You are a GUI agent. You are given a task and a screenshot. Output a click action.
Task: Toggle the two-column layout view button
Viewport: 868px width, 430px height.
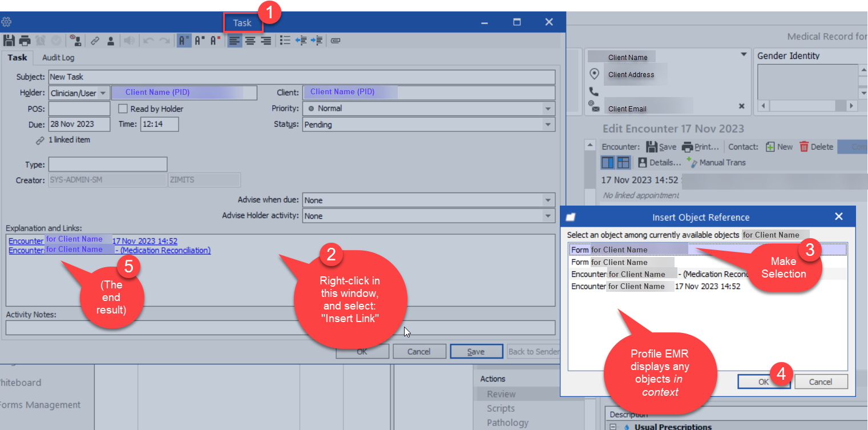(x=608, y=163)
